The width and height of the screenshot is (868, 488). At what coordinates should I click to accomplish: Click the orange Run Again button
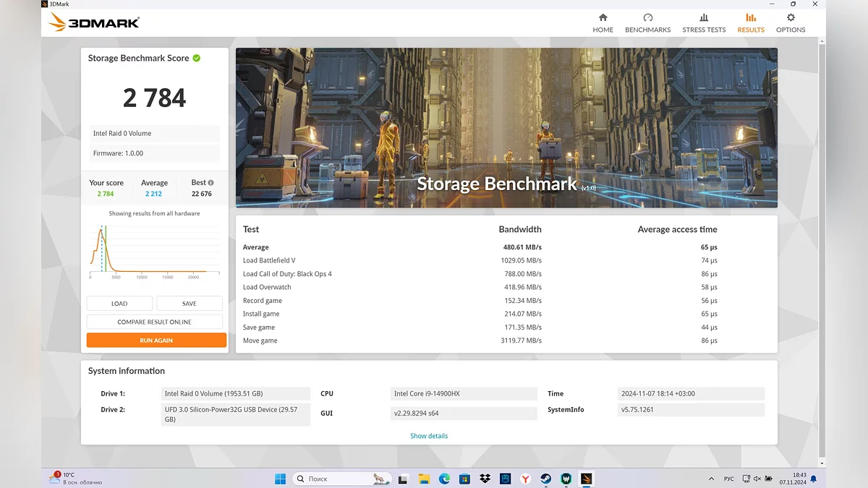[156, 340]
